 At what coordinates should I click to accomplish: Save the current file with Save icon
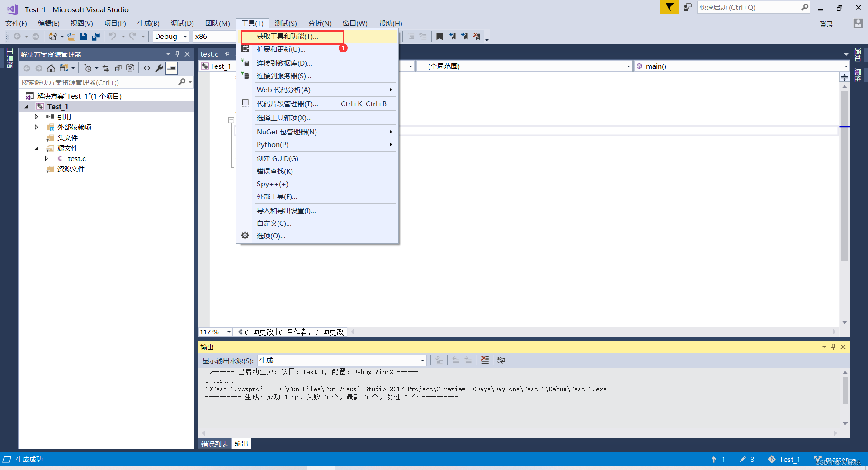[84, 36]
